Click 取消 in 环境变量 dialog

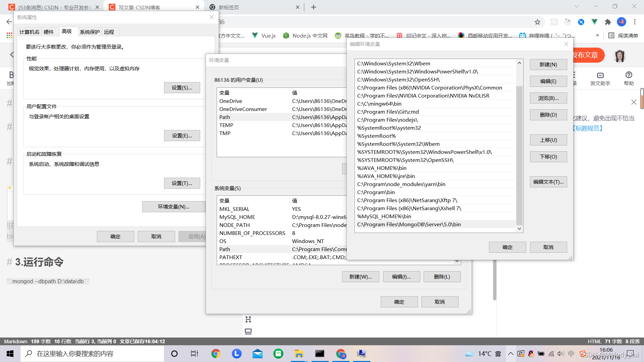[440, 302]
